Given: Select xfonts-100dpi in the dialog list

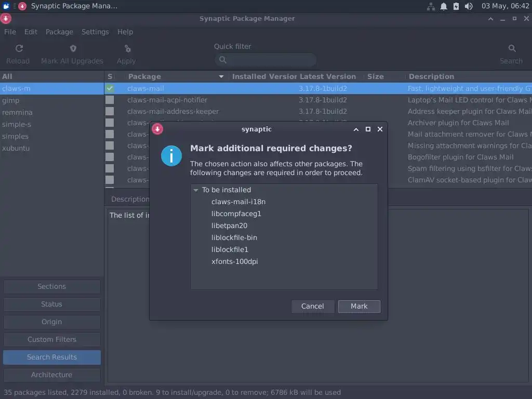Looking at the screenshot, I should pos(234,262).
